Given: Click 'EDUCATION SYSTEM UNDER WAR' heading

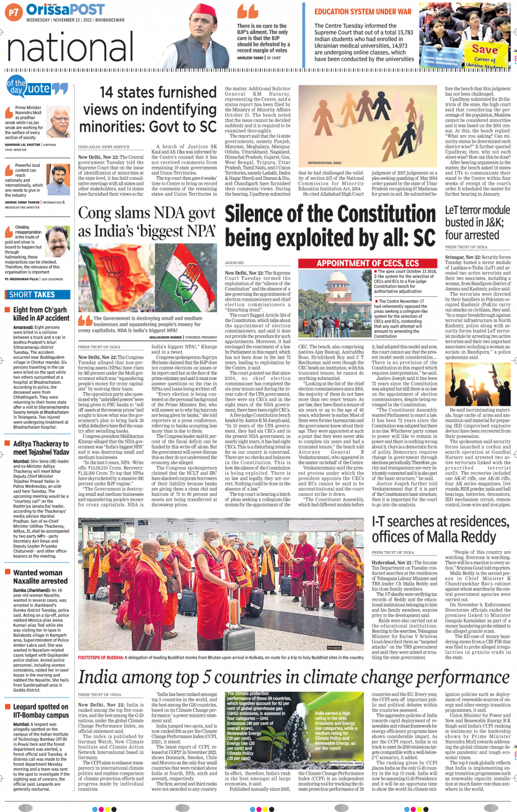Looking at the screenshot, I should 363,11.
